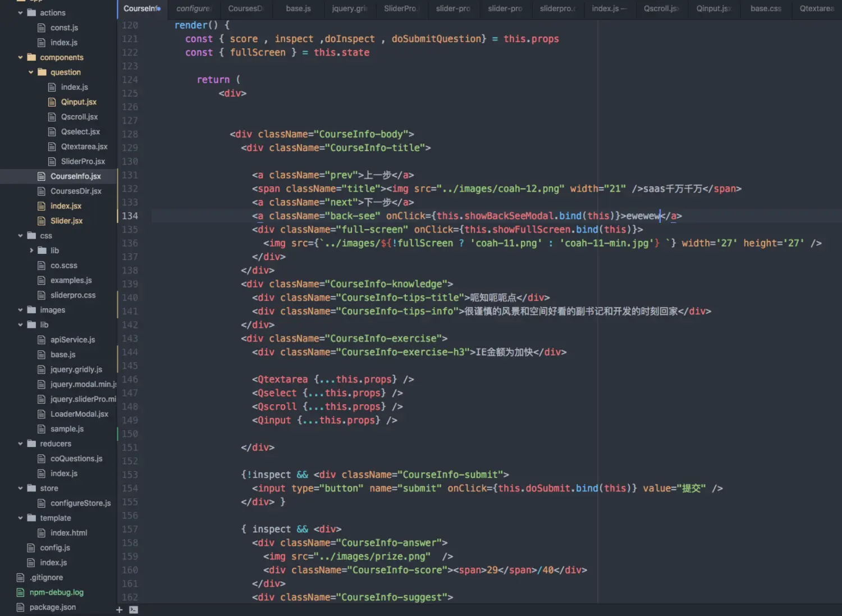Click line number 134 in the gutter

(x=130, y=216)
